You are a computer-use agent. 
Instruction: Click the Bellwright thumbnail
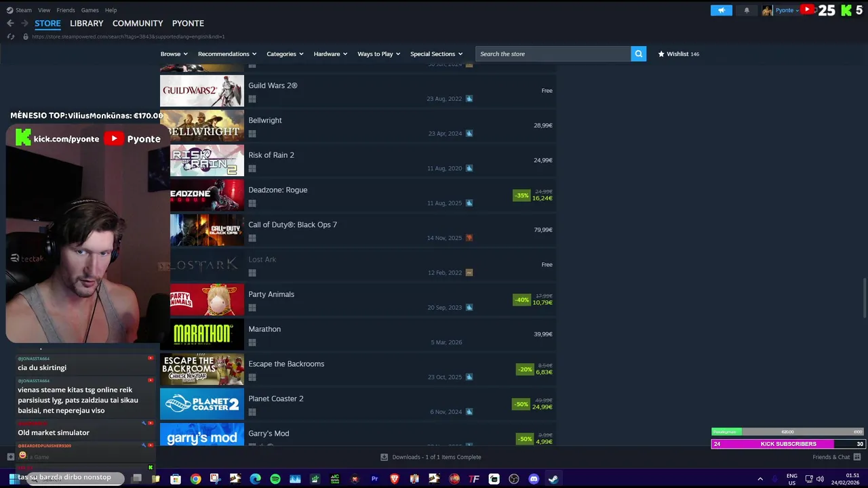pos(202,125)
